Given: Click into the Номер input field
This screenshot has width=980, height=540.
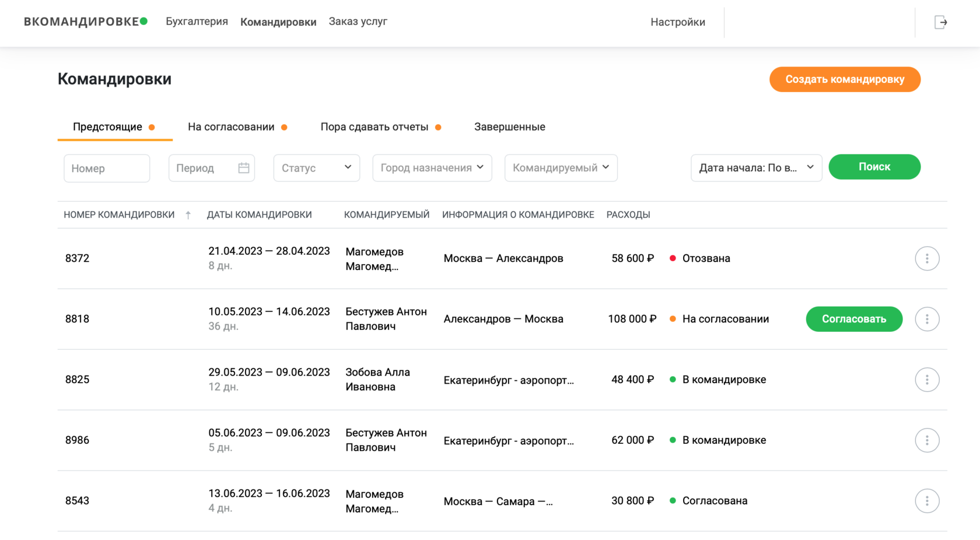Looking at the screenshot, I should [107, 168].
